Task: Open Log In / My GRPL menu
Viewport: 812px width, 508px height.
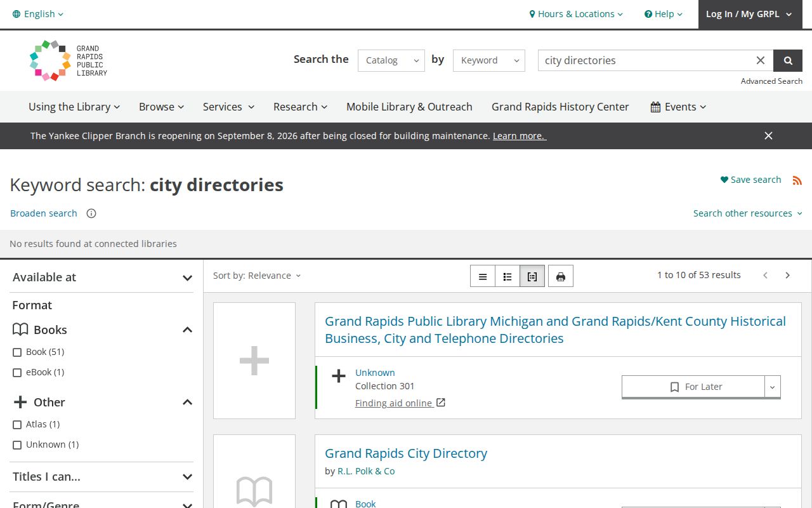Action: click(749, 14)
